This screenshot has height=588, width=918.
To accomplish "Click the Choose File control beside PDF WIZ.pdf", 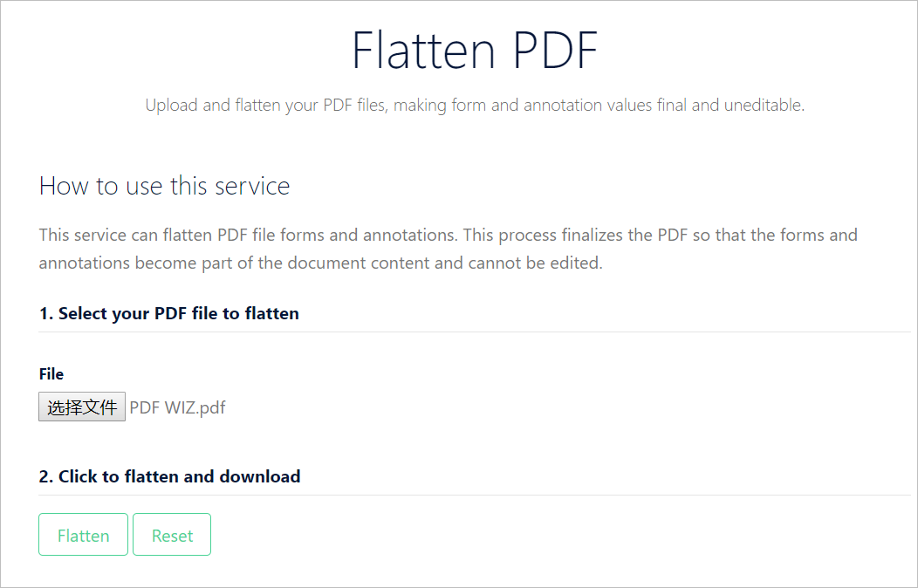I will point(81,407).
